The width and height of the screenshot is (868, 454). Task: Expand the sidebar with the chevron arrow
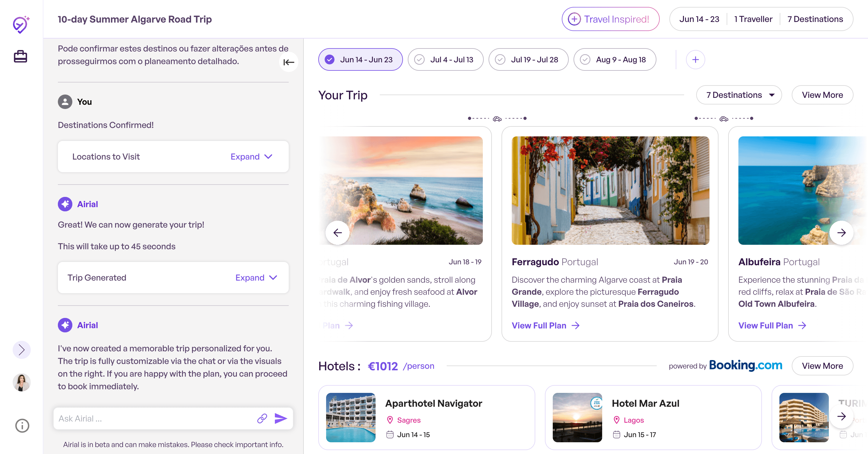point(22,350)
